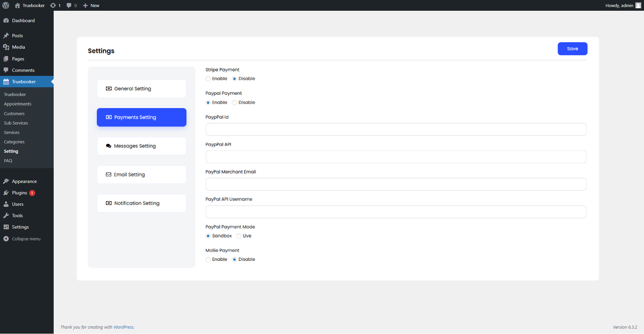644x334 pixels.
Task: Open the WordPress link in the footer
Action: coord(123,327)
